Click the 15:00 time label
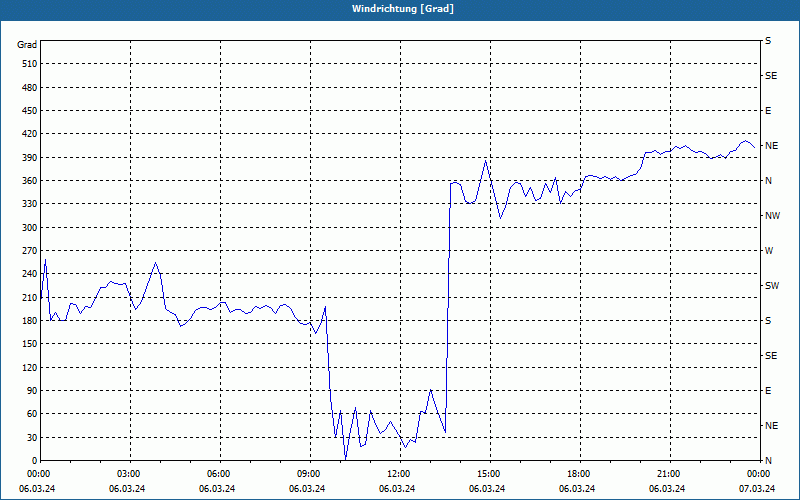 490,474
